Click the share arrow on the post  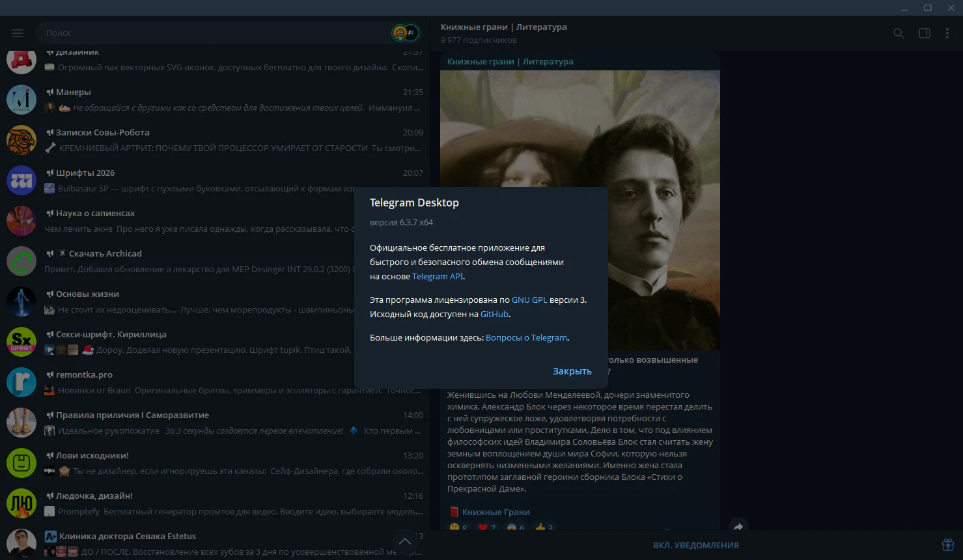[x=738, y=527]
